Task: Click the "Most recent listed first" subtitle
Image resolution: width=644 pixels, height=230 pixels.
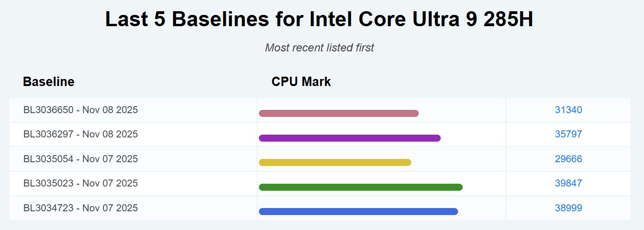Action: click(x=320, y=48)
